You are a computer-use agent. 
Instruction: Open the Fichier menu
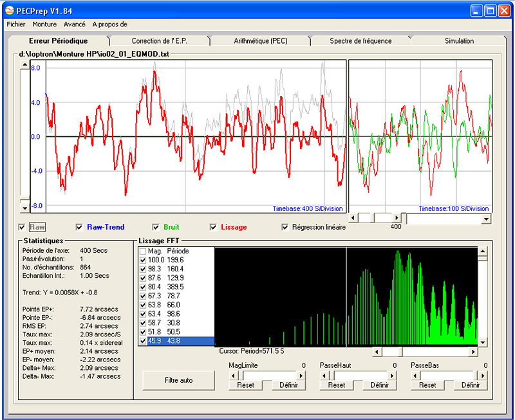(x=15, y=24)
